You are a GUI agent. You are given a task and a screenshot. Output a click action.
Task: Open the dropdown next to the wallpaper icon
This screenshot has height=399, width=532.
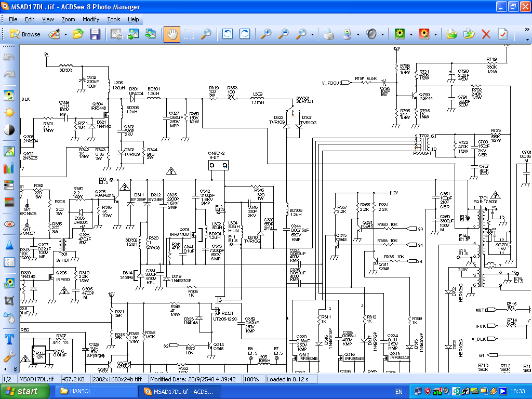point(358,34)
